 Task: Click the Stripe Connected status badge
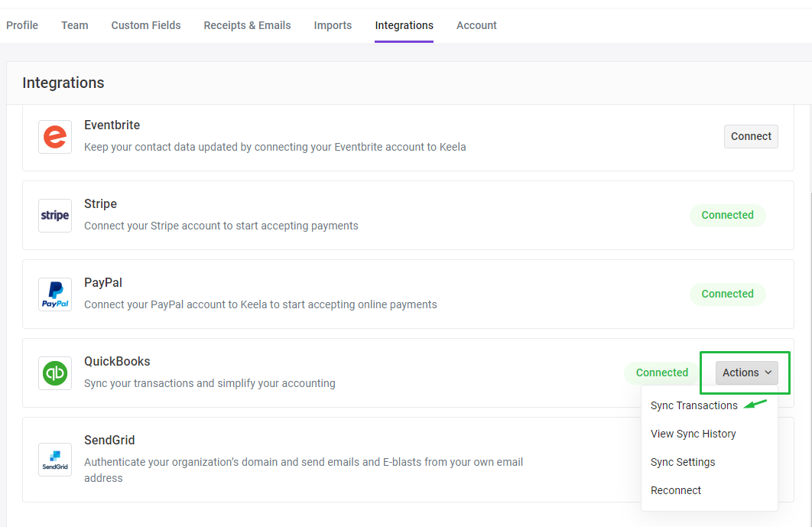728,215
